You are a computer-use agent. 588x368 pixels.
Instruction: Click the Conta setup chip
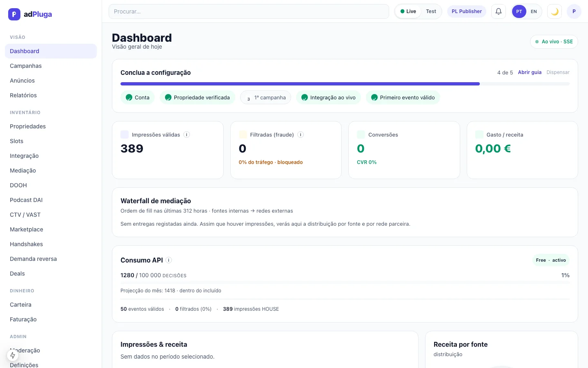click(138, 97)
